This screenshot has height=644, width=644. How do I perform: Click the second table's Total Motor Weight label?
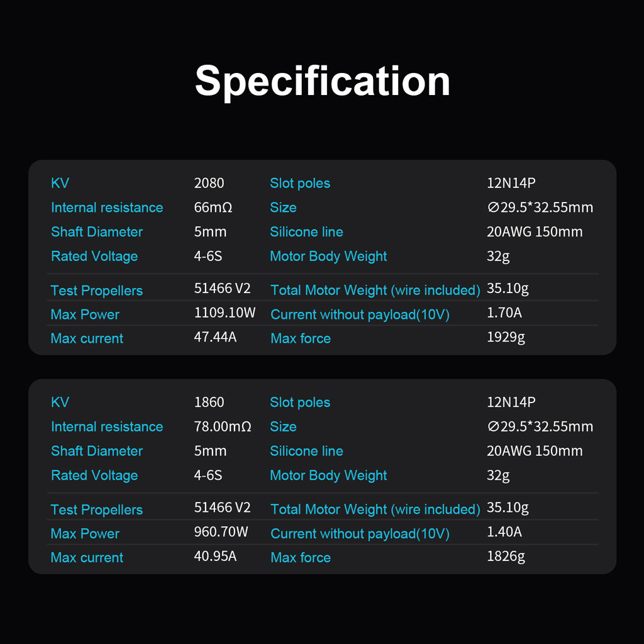tap(375, 509)
